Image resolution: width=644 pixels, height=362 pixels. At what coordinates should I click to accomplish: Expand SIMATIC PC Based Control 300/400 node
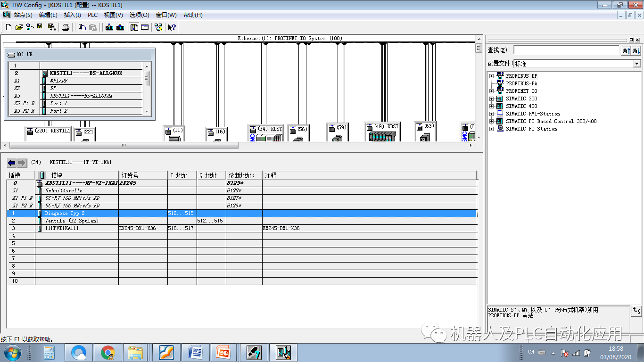coord(492,121)
